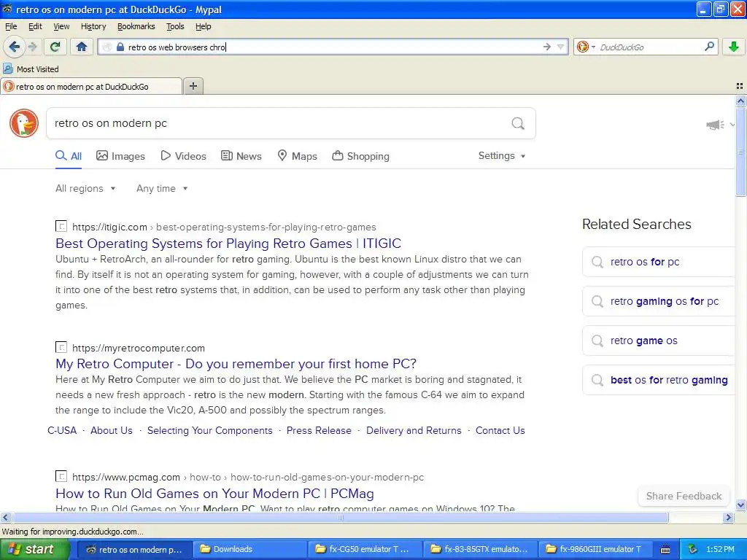Switch to the Videos results tab

183,156
